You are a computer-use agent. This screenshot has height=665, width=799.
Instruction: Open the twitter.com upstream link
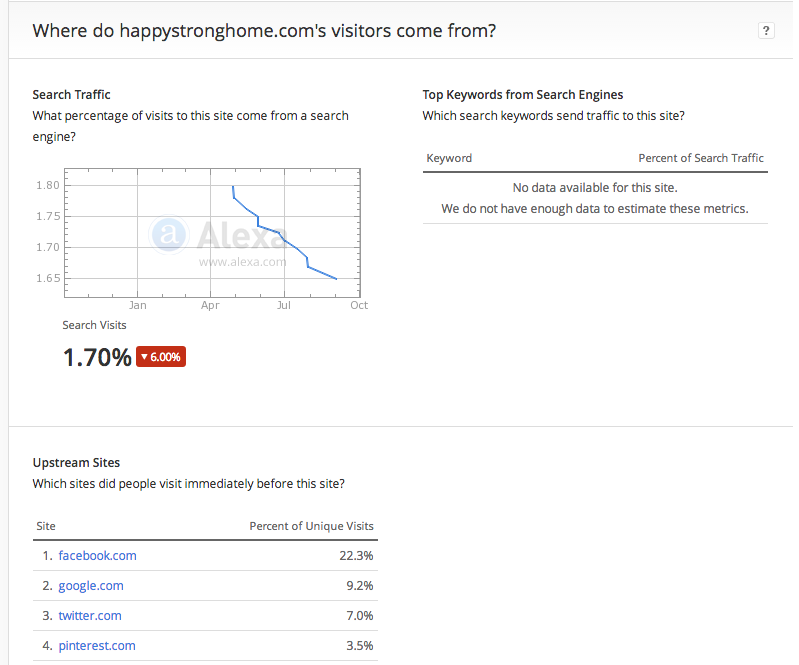(90, 616)
